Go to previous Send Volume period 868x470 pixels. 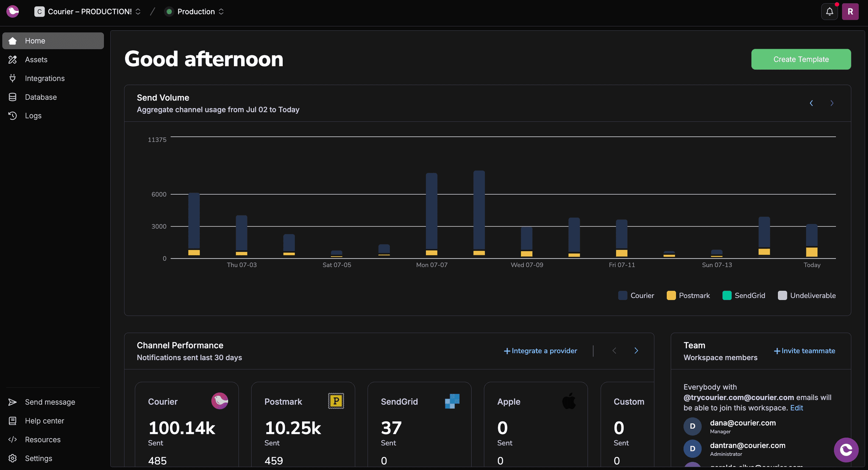click(811, 103)
